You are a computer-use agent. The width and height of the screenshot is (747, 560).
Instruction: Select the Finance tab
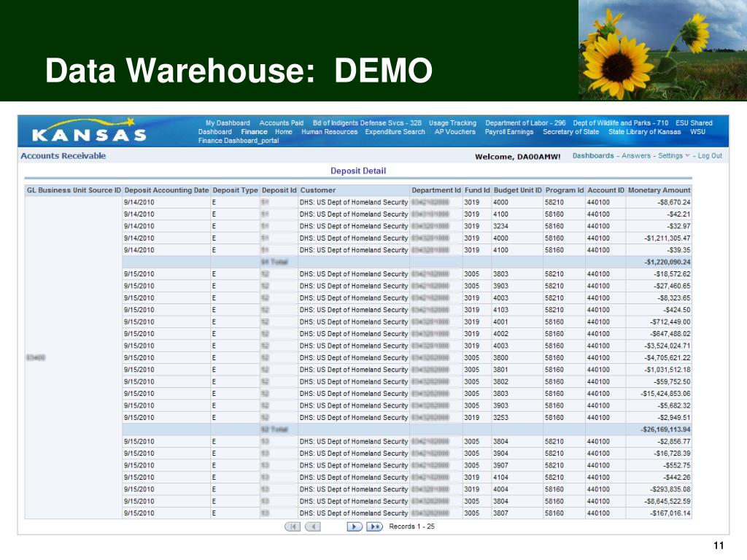point(254,132)
